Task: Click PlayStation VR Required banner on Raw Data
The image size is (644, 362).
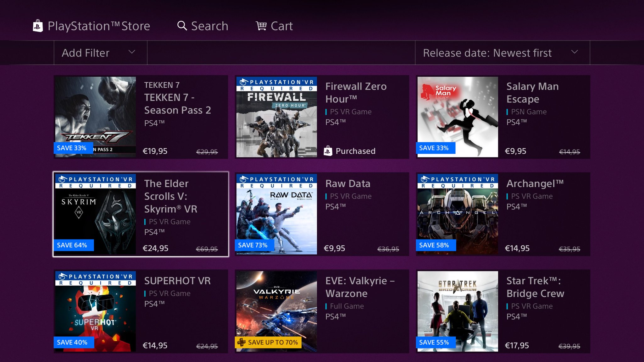Action: pyautogui.click(x=277, y=182)
